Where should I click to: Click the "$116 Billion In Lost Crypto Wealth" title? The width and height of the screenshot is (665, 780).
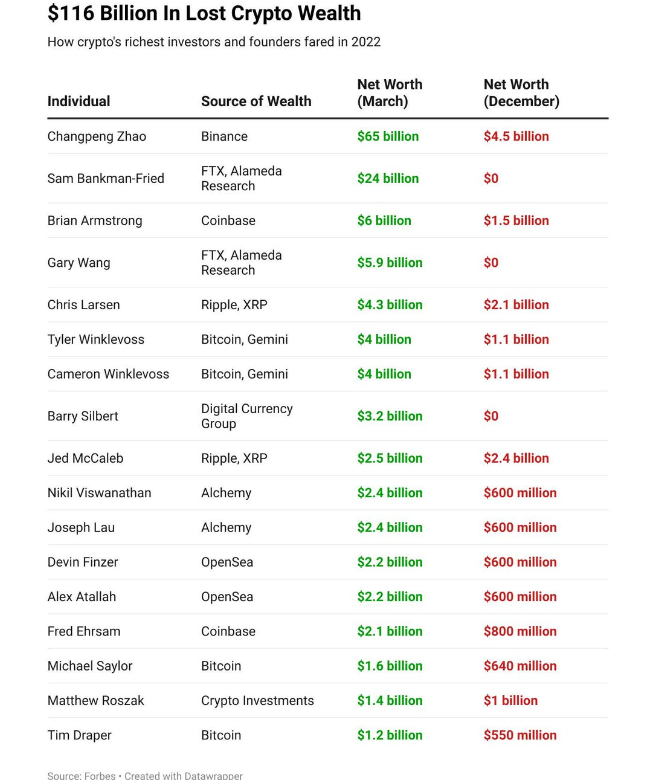204,14
